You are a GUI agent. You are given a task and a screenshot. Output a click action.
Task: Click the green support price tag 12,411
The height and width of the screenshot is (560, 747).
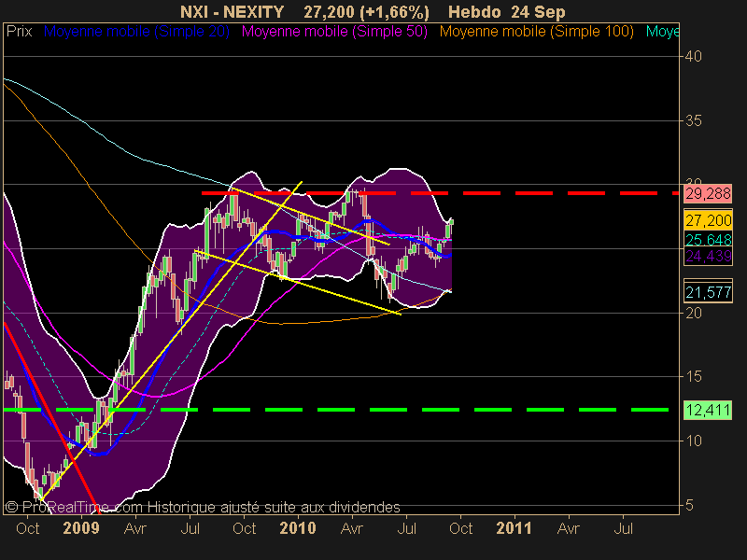point(708,410)
